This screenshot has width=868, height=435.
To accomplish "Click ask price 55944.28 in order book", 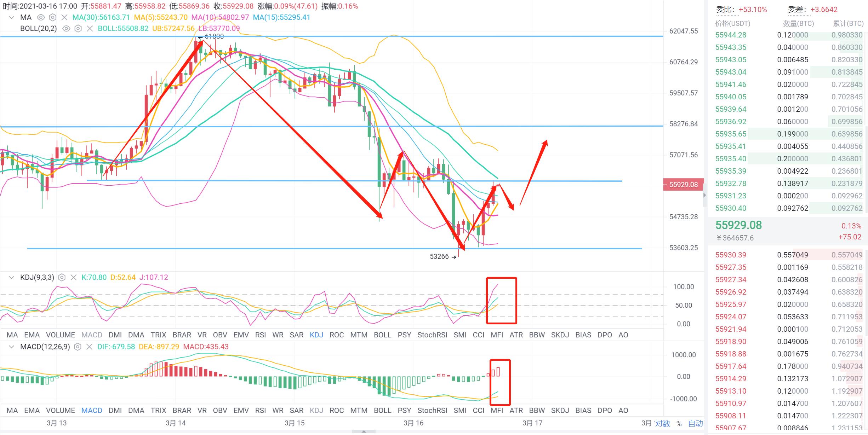I will (x=731, y=35).
